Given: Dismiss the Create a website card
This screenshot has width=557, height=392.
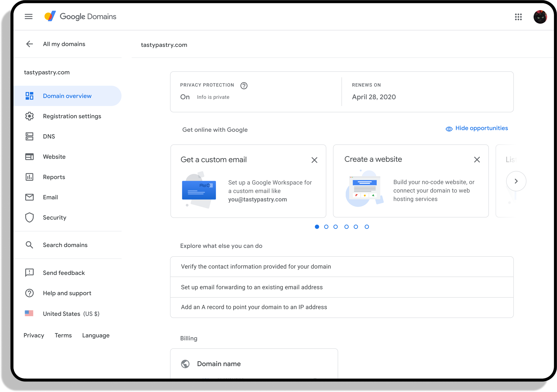Looking at the screenshot, I should (477, 160).
